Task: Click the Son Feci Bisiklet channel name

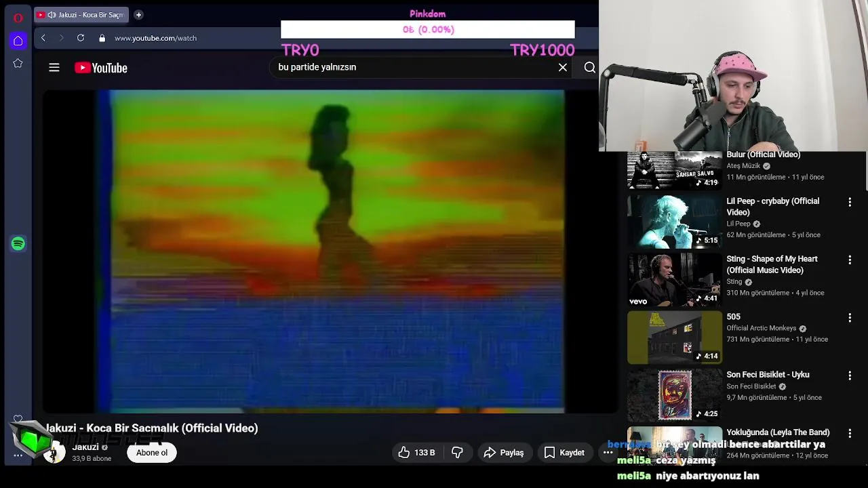Action: [x=751, y=386]
